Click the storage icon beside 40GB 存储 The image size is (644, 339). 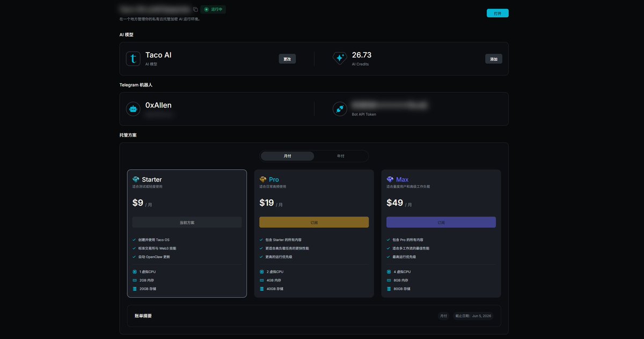click(261, 289)
